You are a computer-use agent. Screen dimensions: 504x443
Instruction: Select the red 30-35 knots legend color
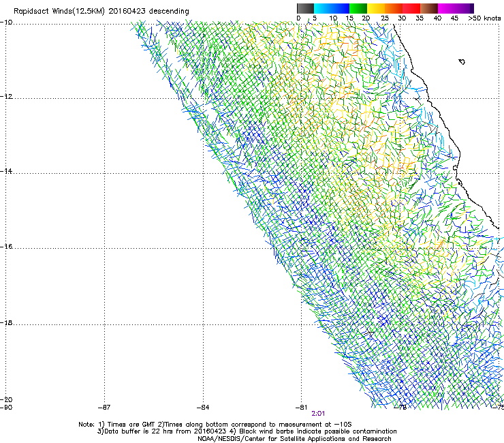pos(411,8)
